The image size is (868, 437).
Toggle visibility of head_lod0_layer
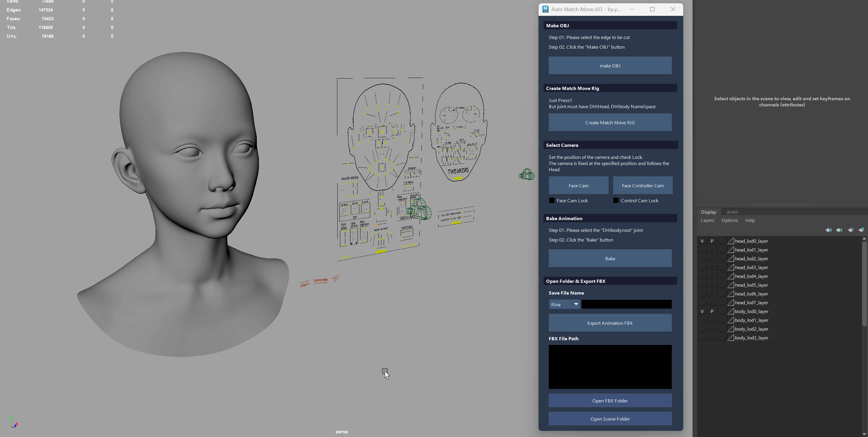click(702, 241)
